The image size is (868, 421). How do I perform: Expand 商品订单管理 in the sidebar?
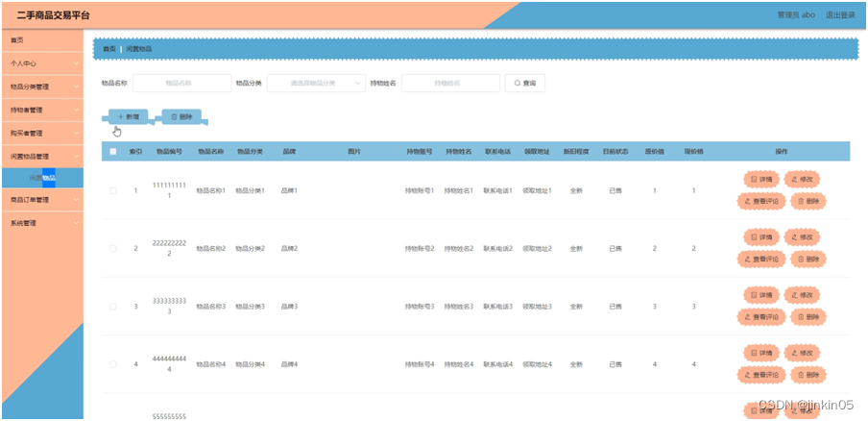tap(42, 200)
